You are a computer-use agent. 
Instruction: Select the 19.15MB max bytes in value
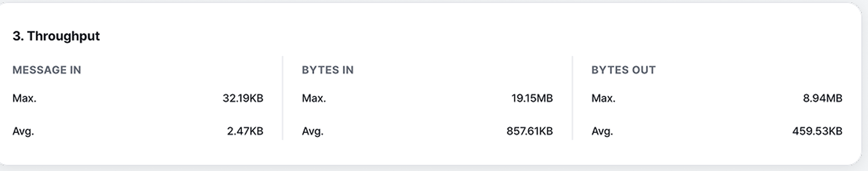pyautogui.click(x=532, y=98)
